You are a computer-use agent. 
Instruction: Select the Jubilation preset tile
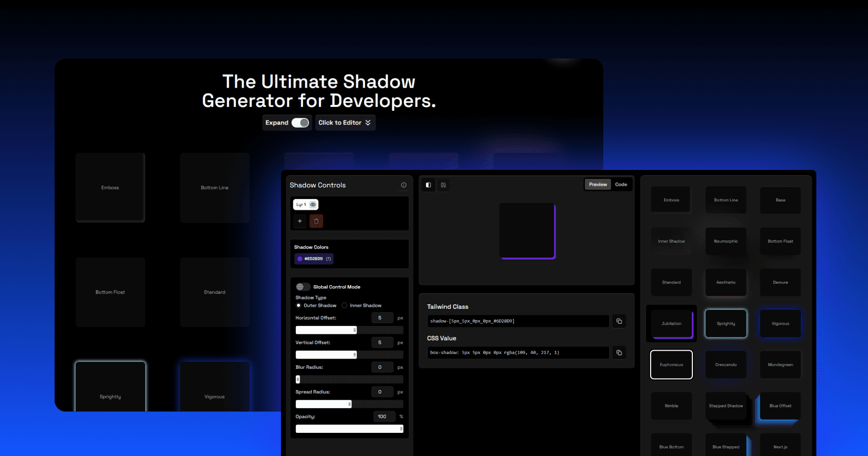pyautogui.click(x=671, y=324)
